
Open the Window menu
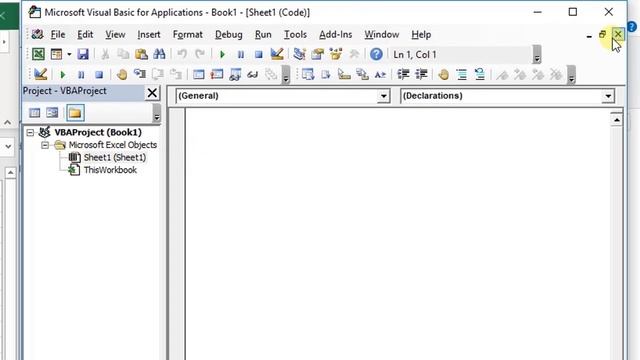(382, 35)
